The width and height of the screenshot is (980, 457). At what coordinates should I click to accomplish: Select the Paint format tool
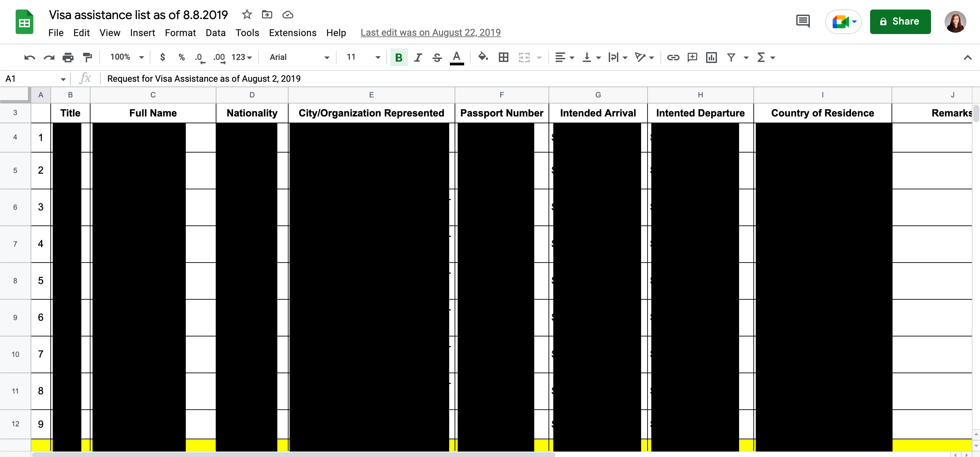point(87,58)
